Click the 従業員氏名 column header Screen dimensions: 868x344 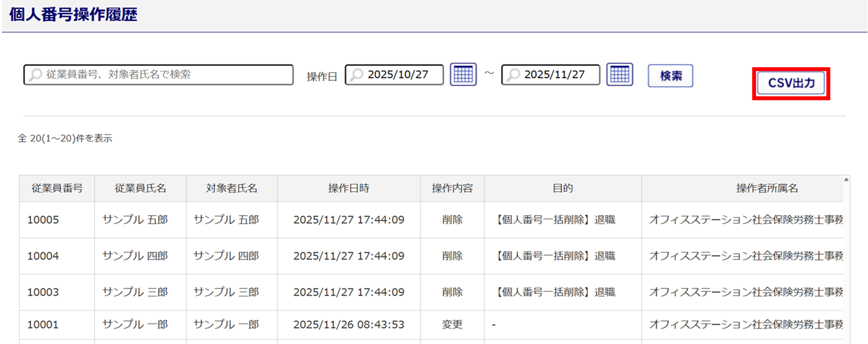(x=140, y=189)
